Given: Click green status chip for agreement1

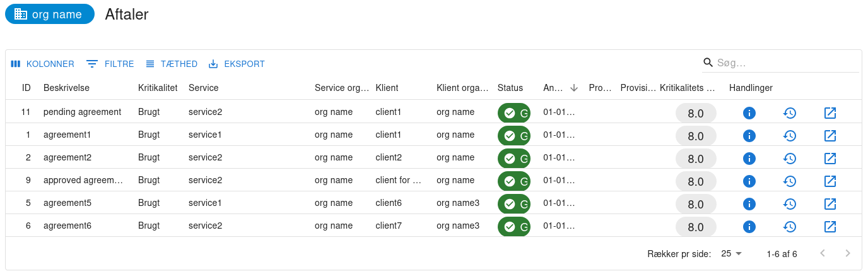Looking at the screenshot, I should point(513,136).
